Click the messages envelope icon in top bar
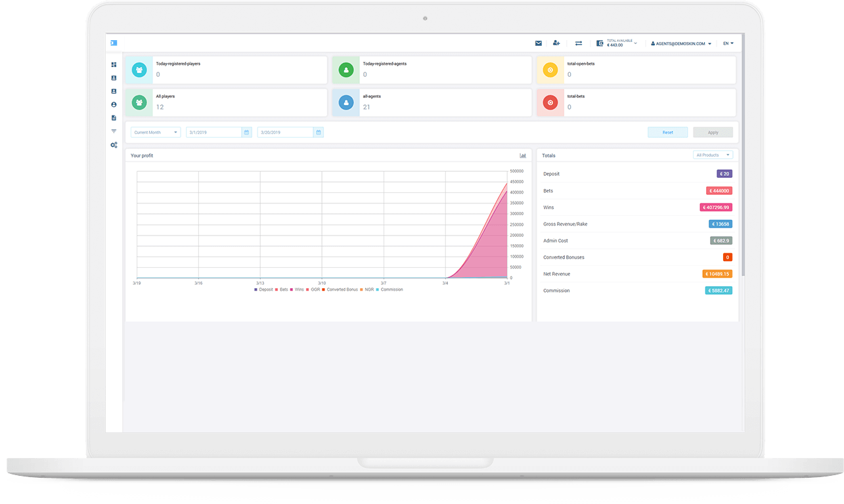The height and width of the screenshot is (504, 844). 539,43
